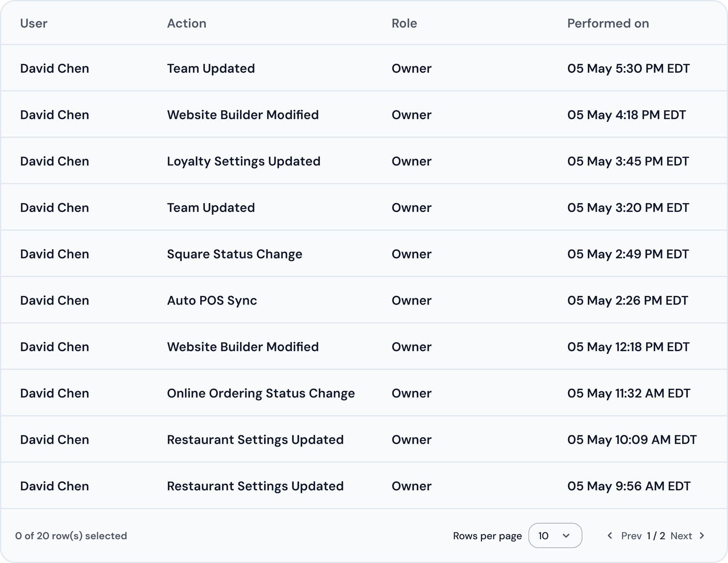Screen dimensions: 728x563
Task: Click the 0 of 20 row(s) selected text
Action: 71,536
